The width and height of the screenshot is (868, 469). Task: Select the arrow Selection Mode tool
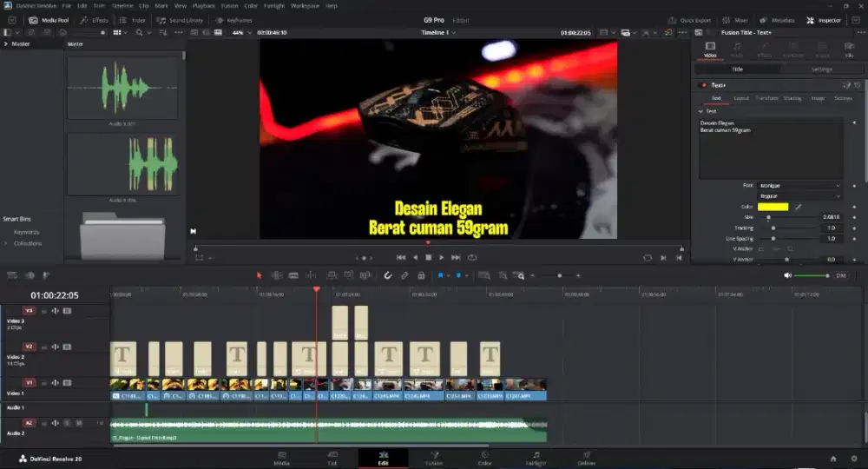(259, 275)
